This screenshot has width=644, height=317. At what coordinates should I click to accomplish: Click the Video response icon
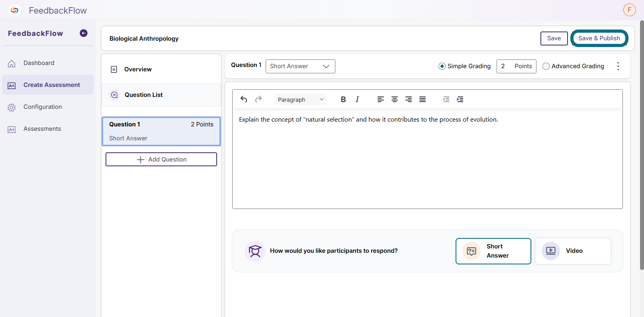click(x=551, y=251)
